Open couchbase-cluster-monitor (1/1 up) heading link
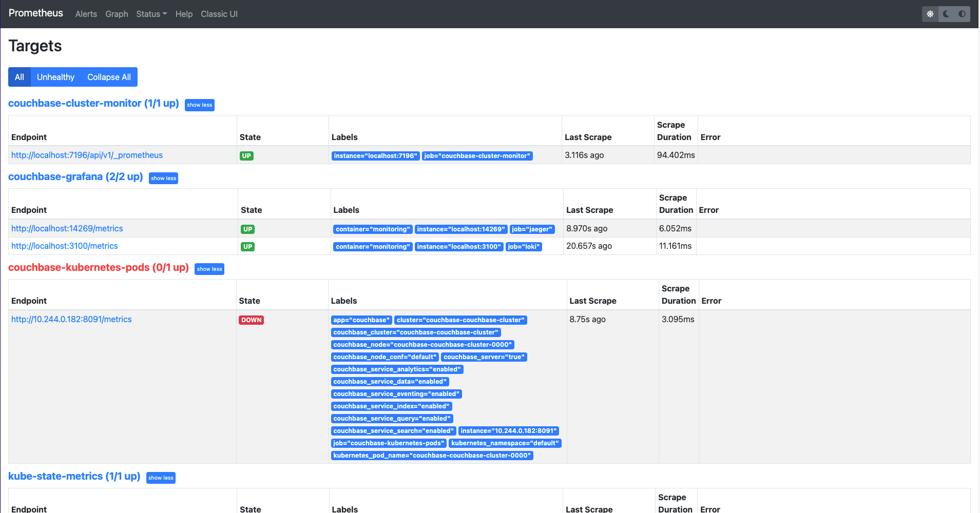Screen dimensions: 980x513 93,103
